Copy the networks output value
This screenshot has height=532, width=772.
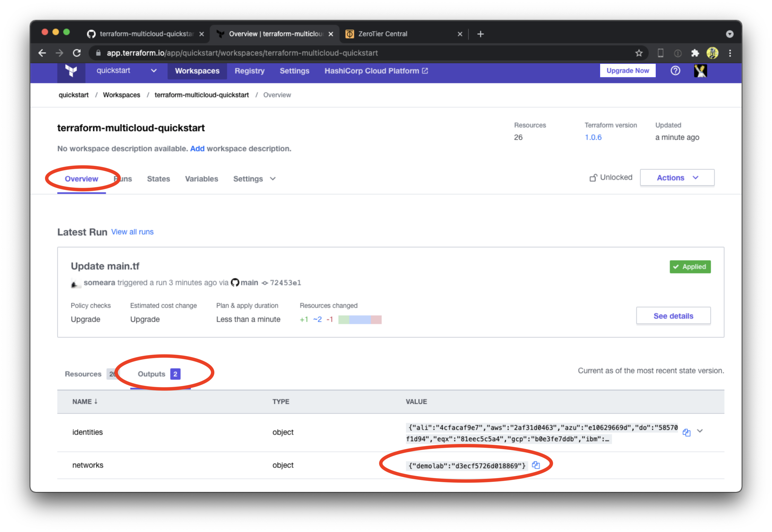click(x=536, y=465)
